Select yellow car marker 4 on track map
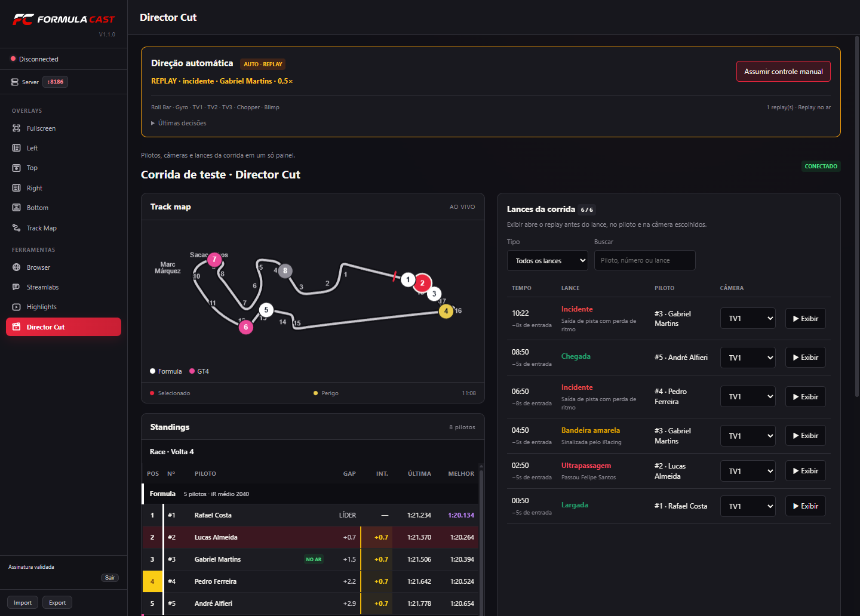Viewport: 860px width, 616px height. tap(446, 311)
